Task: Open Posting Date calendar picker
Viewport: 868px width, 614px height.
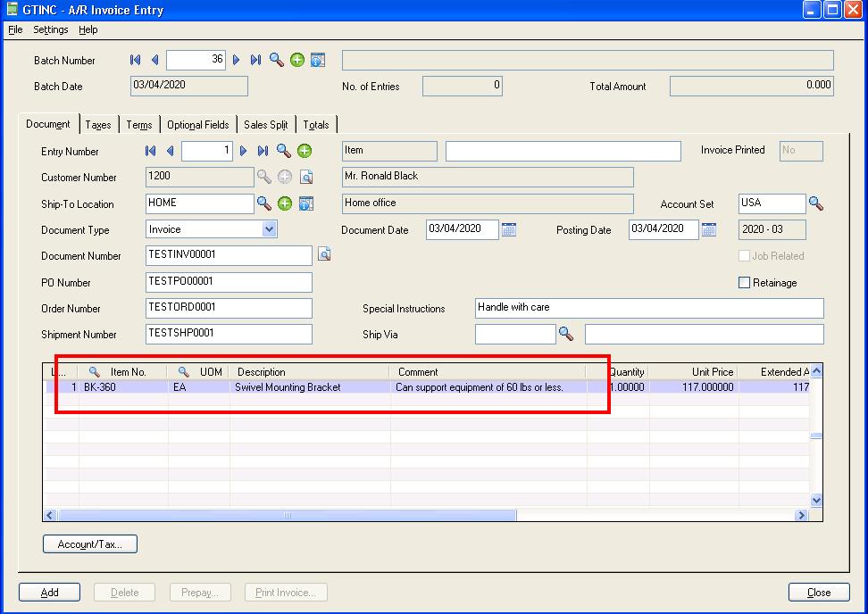Action: pyautogui.click(x=709, y=229)
